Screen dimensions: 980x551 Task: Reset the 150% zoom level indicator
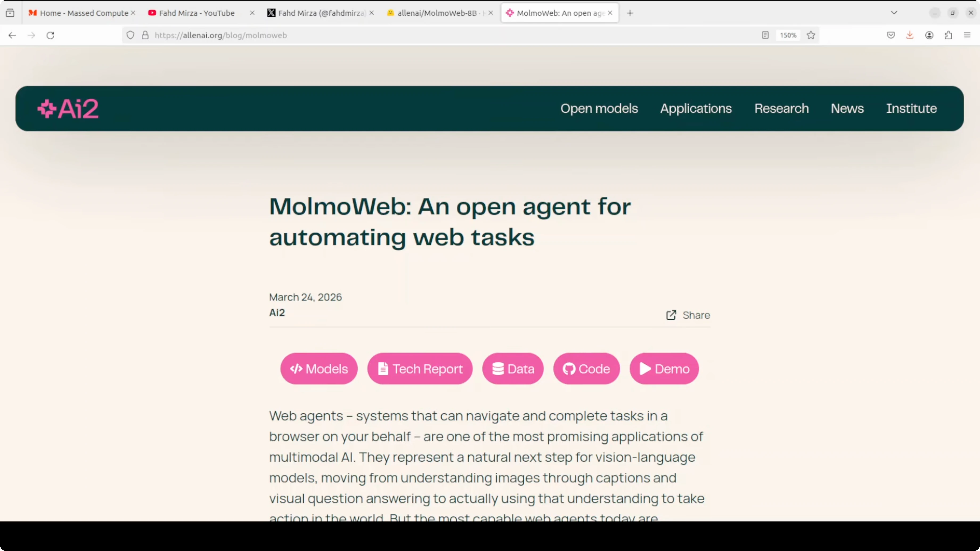tap(788, 35)
